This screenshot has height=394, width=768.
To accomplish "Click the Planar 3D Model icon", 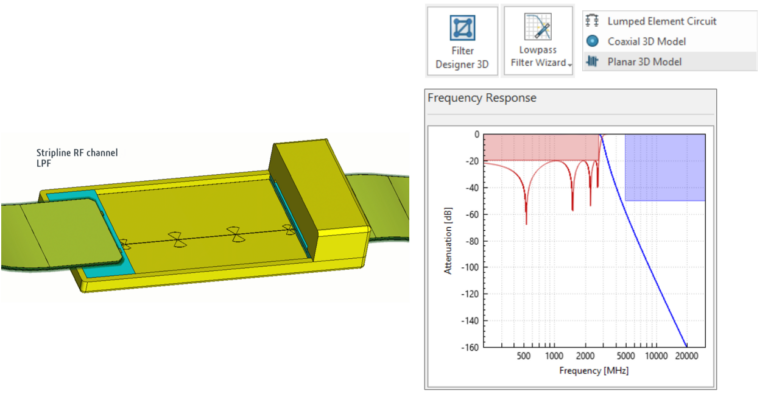I will [x=592, y=62].
